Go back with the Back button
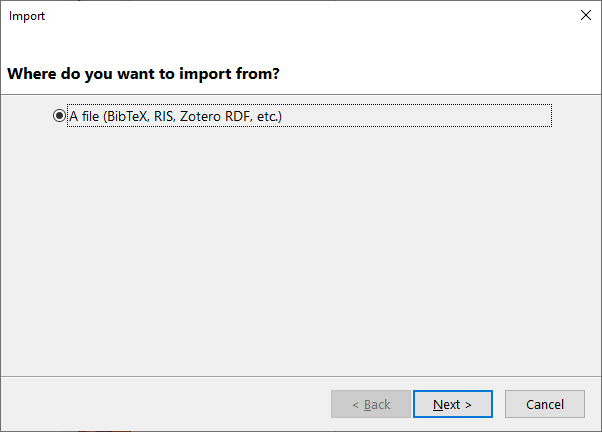This screenshot has height=432, width=602. click(370, 404)
